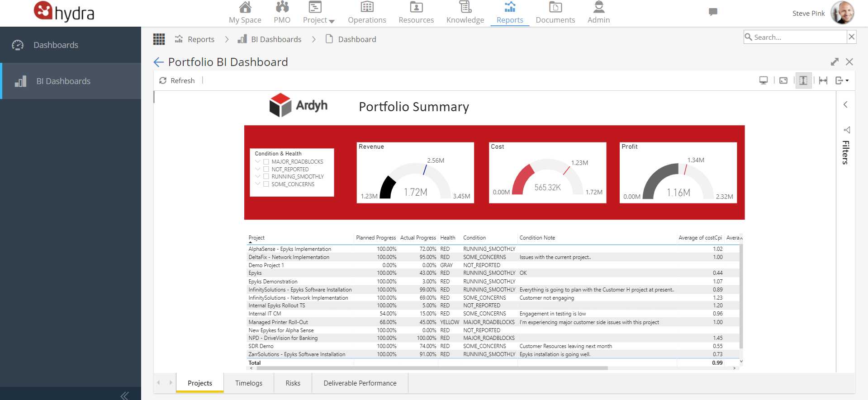Select the fit-to-width view icon
This screenshot has width=868, height=400.
click(x=823, y=80)
